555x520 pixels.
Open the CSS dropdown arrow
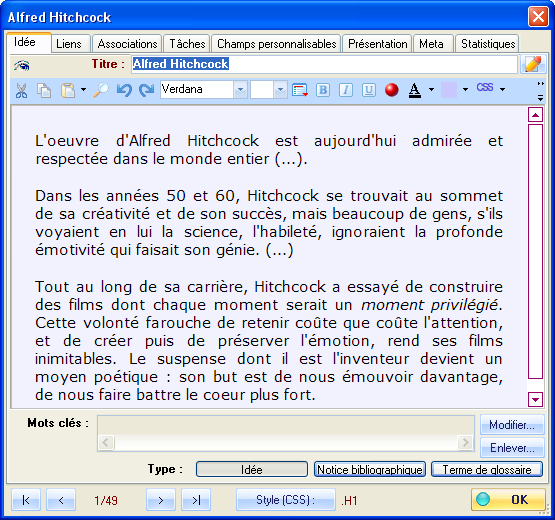(502, 90)
